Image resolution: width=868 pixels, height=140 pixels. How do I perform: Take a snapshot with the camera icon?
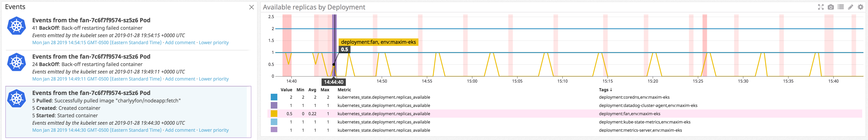click(x=831, y=7)
